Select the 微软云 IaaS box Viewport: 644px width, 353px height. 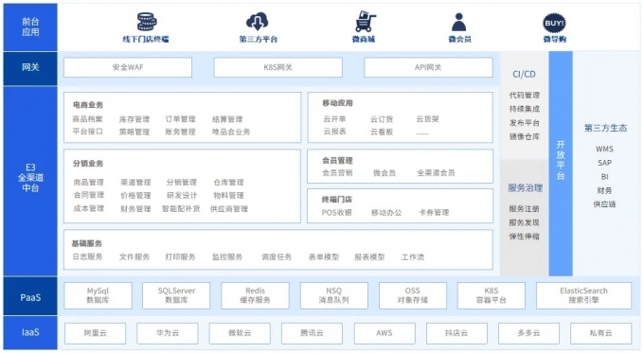(x=240, y=333)
